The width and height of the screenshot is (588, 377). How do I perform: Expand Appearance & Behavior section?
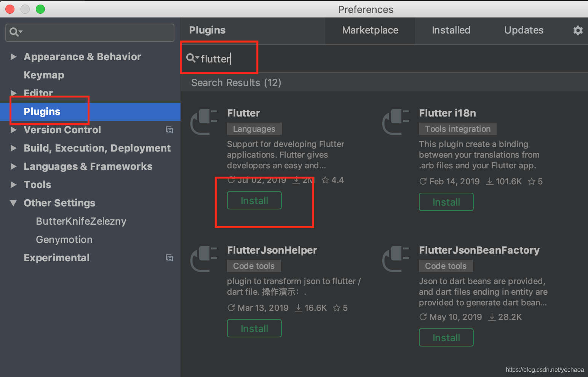coord(14,57)
